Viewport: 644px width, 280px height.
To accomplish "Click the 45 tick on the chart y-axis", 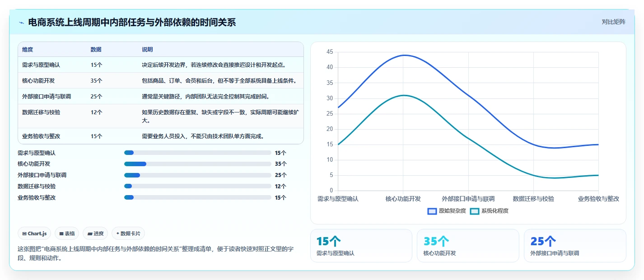I will point(329,52).
